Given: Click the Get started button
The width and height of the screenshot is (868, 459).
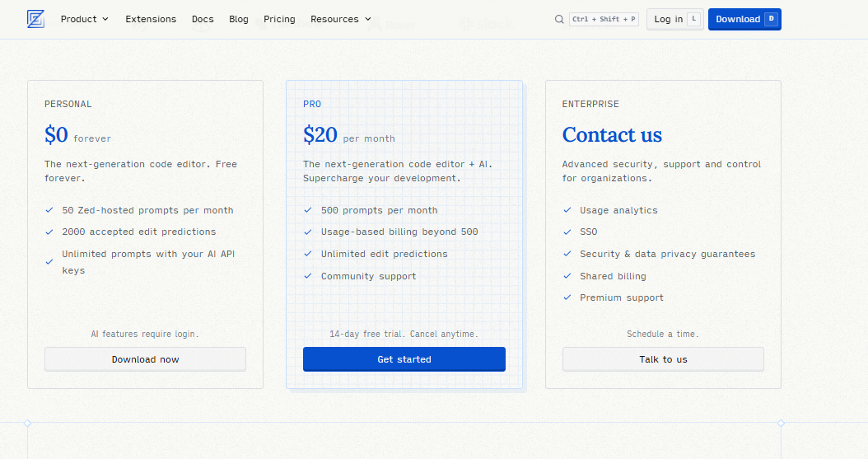Looking at the screenshot, I should click(404, 359).
